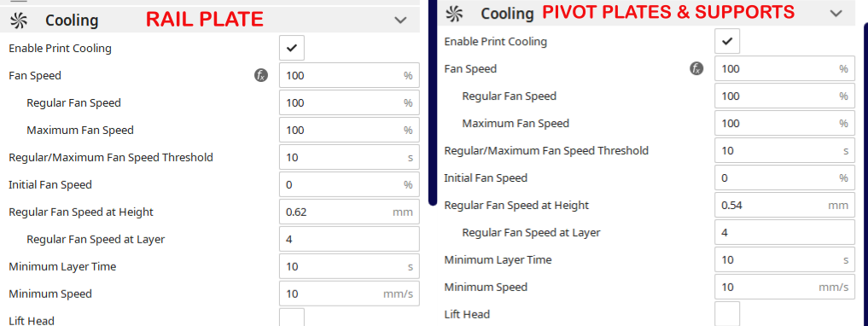Image resolution: width=868 pixels, height=326 pixels.
Task: Select the right Maximum Fan Speed field
Action: pos(785,123)
